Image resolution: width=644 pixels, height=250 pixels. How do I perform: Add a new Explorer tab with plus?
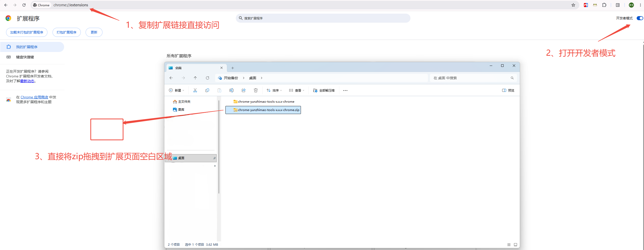click(233, 68)
